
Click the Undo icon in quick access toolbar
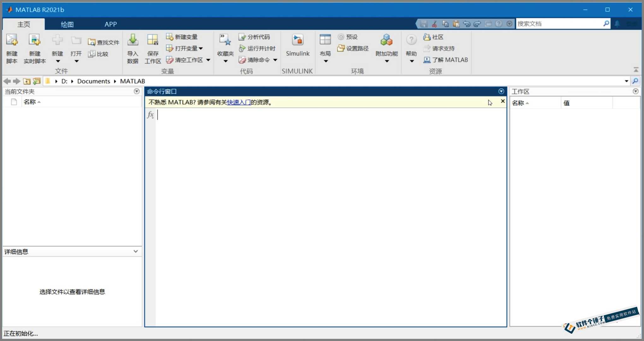[x=467, y=24]
